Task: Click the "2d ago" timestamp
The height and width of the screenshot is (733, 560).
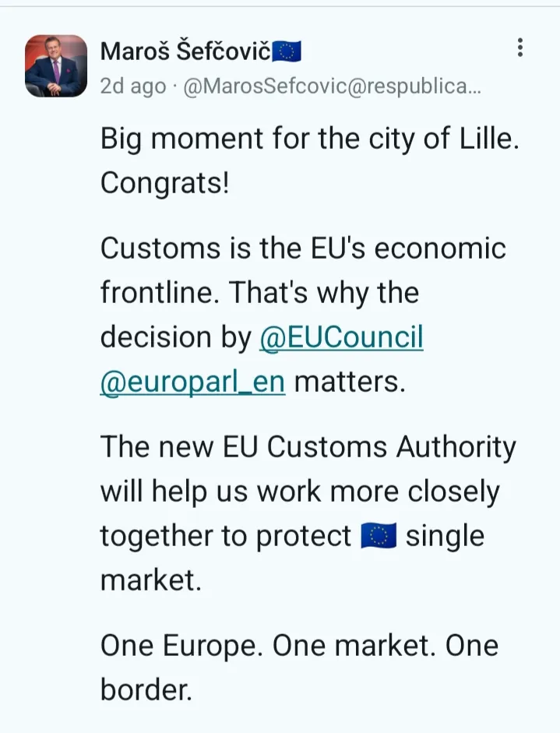Action: coord(132,87)
